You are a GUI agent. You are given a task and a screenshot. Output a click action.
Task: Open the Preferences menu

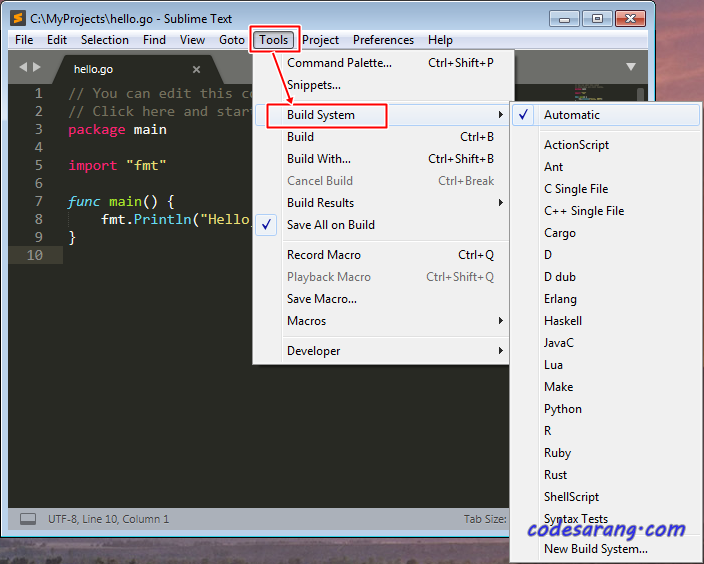pyautogui.click(x=383, y=40)
